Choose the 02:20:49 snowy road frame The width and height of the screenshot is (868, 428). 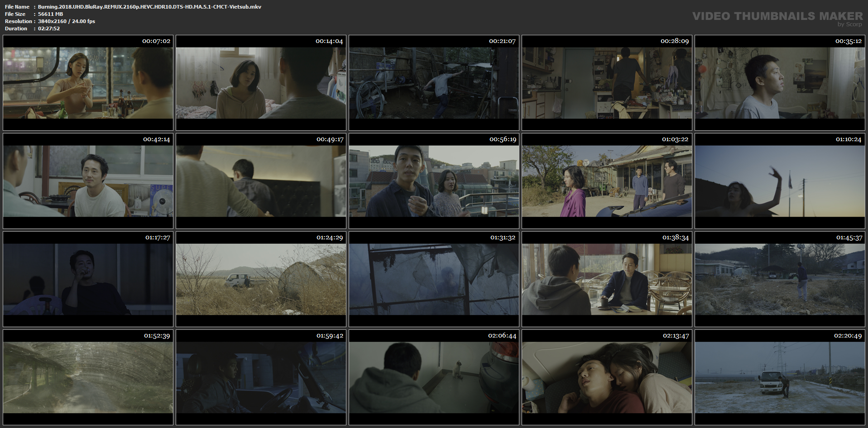coord(780,377)
